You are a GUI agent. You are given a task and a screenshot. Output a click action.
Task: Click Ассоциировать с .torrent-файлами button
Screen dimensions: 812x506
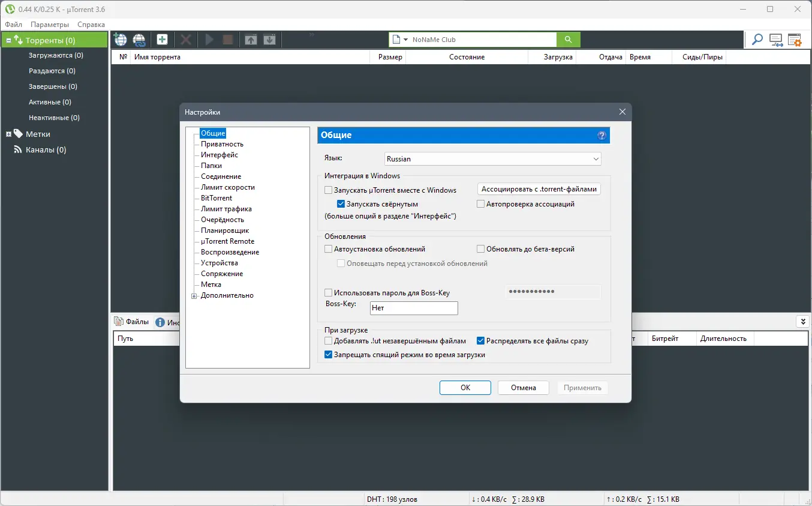point(540,189)
